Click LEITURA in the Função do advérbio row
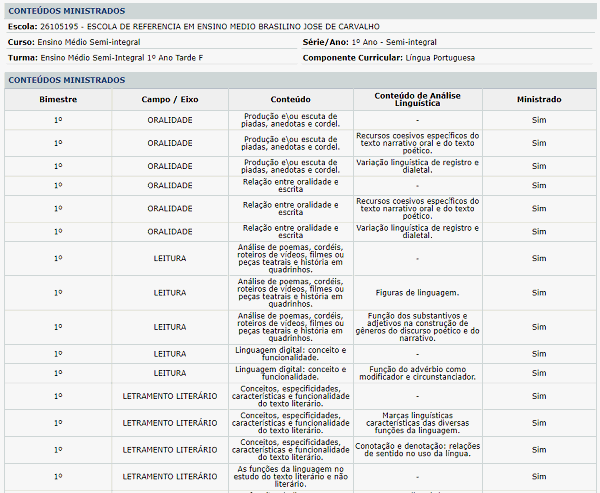 [x=170, y=373]
